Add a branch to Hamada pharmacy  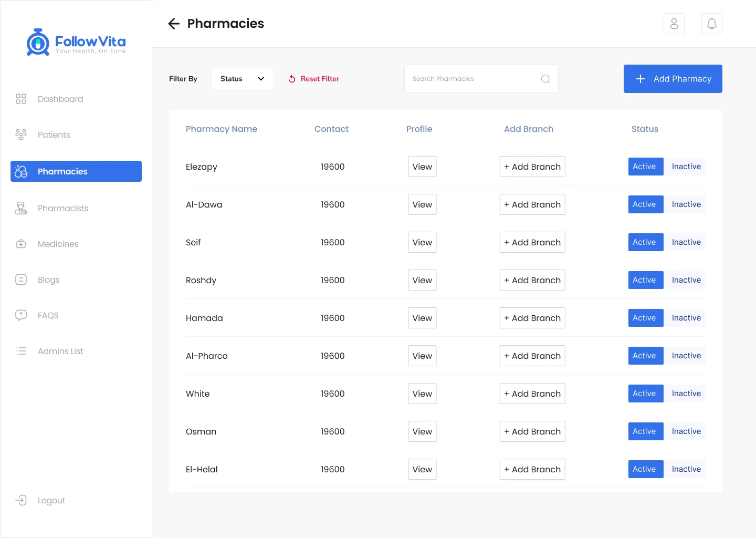click(x=532, y=318)
